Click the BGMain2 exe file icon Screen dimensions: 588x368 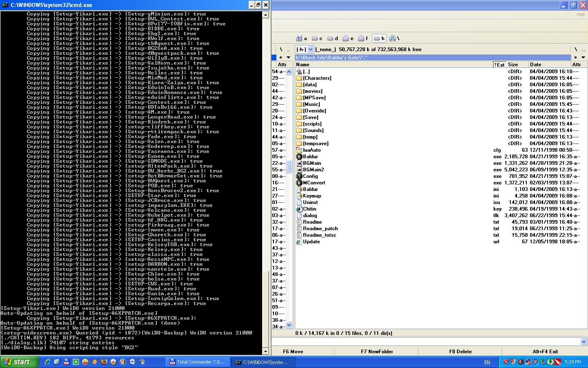click(299, 170)
